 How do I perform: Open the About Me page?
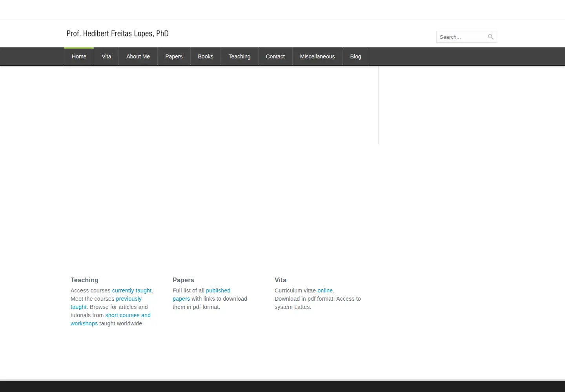138,56
